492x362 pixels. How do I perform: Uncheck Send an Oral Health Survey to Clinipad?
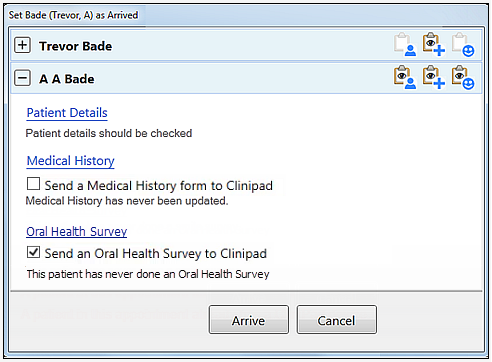tap(33, 252)
